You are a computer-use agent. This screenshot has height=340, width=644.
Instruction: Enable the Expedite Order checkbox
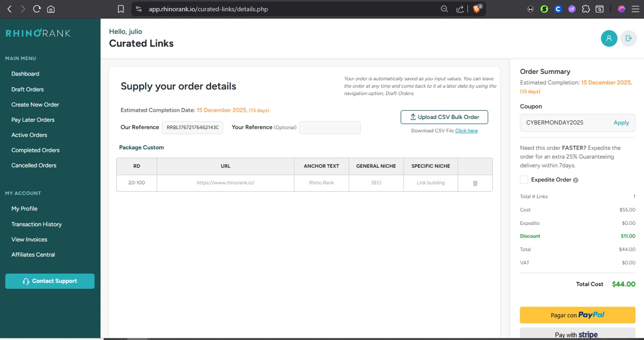(x=524, y=180)
